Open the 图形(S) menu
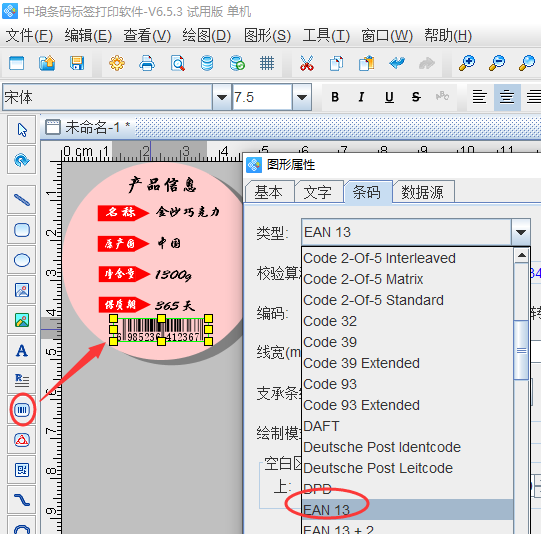 [x=267, y=36]
